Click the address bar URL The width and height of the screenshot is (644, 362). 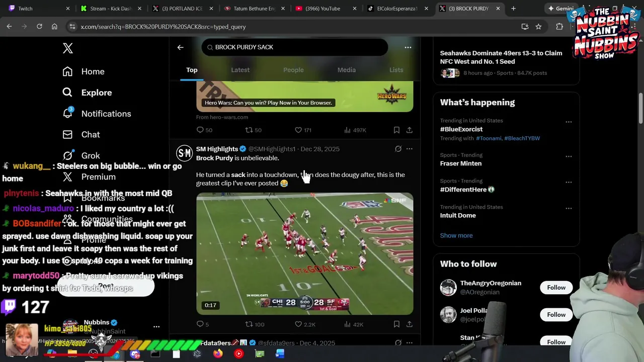[x=163, y=27]
